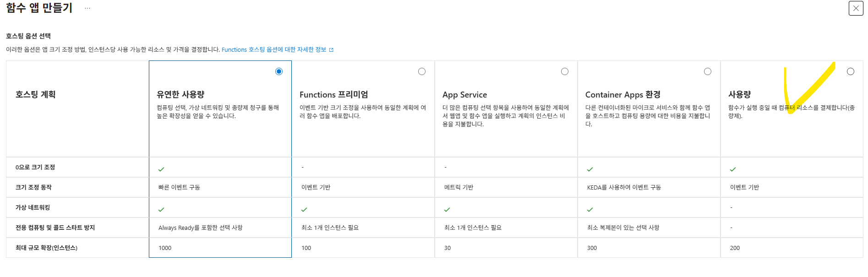Click 사용량 checkmark for 0으로 크기 조정
The width and height of the screenshot is (868, 277).
(733, 169)
